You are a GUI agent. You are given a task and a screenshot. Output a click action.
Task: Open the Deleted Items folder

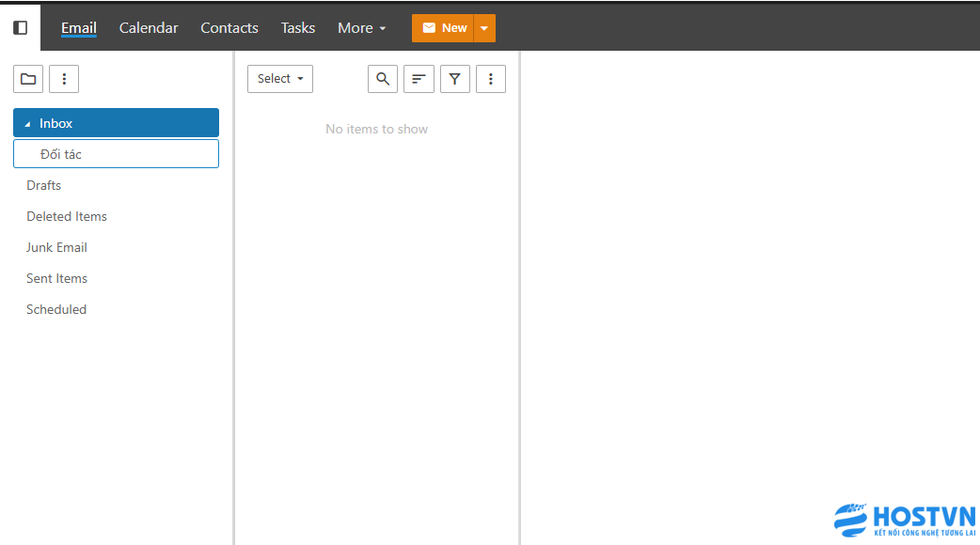pos(67,216)
